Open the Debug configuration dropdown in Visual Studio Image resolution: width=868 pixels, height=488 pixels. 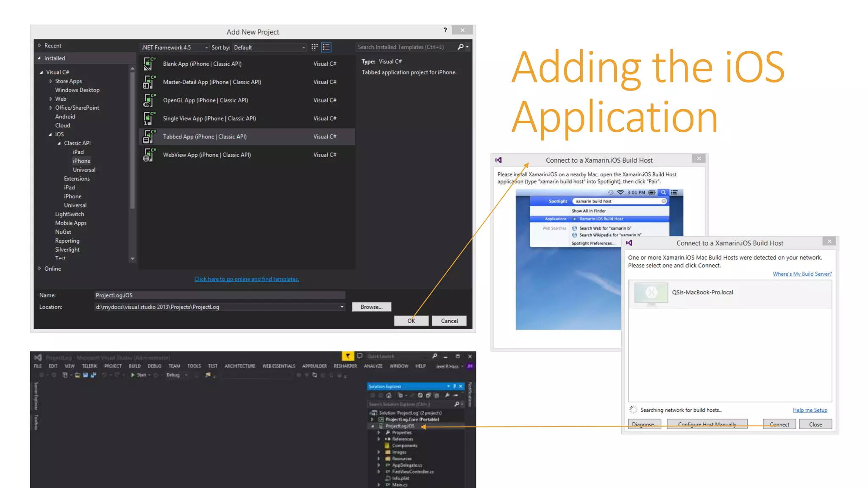(x=177, y=375)
